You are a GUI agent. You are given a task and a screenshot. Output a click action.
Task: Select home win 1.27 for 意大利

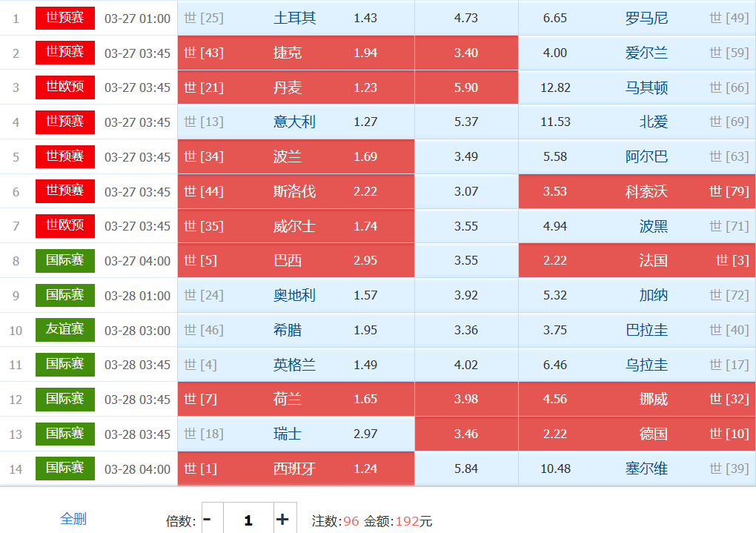[x=296, y=122]
